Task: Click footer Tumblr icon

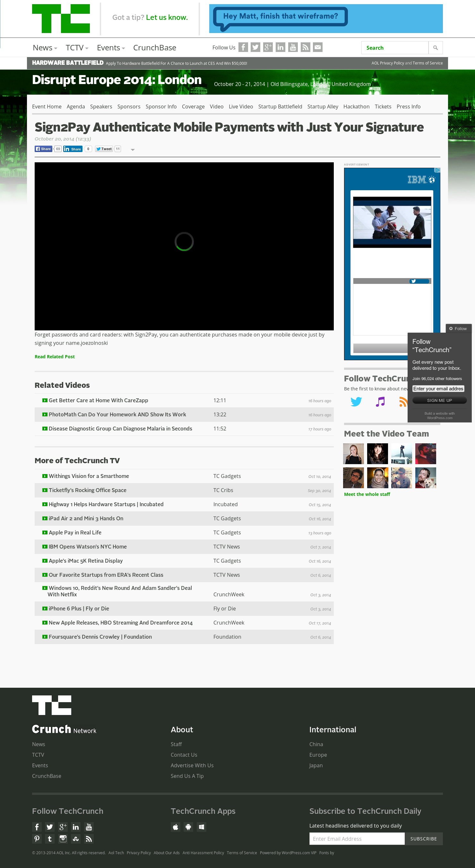Action: (x=50, y=839)
